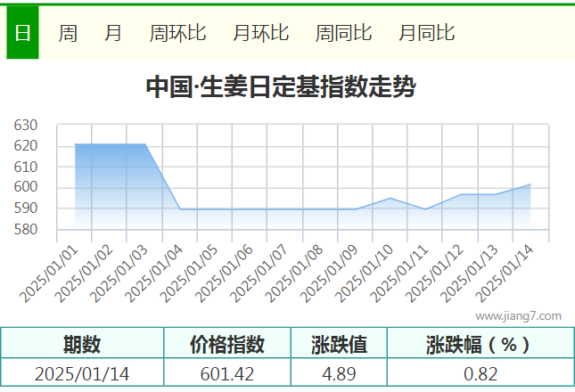This screenshot has height=392, width=575.
Task: Switch to the 周 weekly tab
Action: (68, 33)
